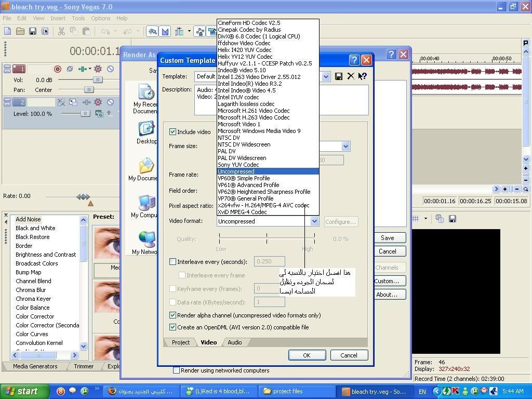Toggle Render alpha channel checkbox

coord(173,315)
